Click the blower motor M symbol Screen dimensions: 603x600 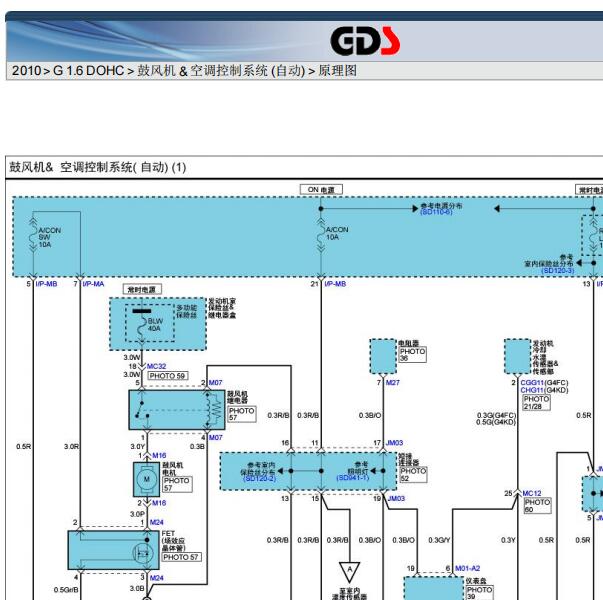point(147,479)
